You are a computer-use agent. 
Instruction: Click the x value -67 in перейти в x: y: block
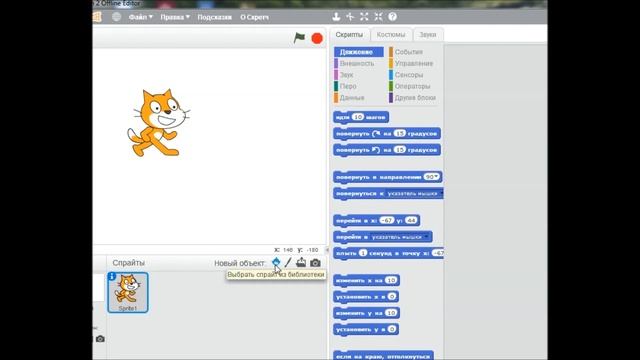[387, 220]
